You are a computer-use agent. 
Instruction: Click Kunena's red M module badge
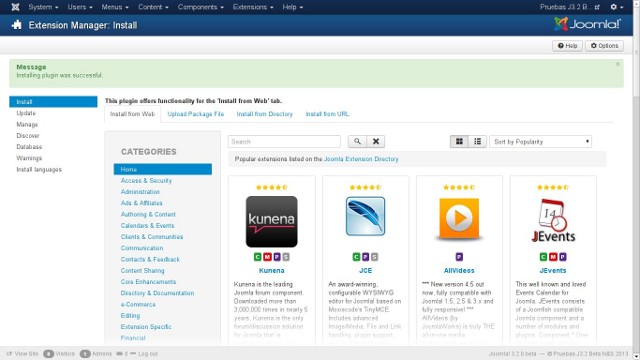pos(267,257)
